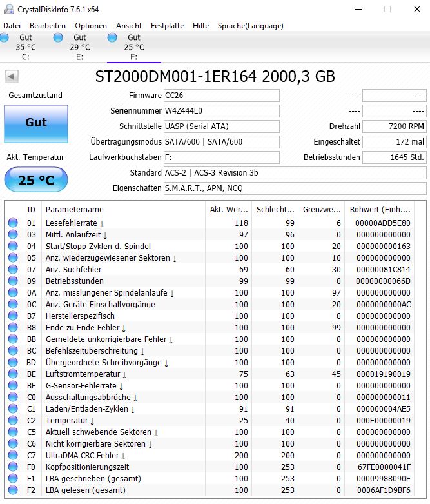Click blue status orb of Herstellerspezifisch row
This screenshot has width=430, height=504.
(x=13, y=316)
